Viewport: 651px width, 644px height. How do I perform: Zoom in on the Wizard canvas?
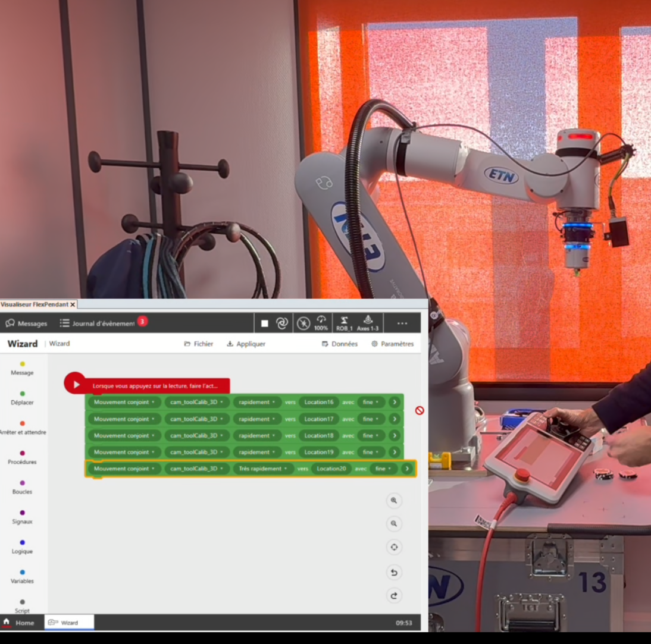393,501
